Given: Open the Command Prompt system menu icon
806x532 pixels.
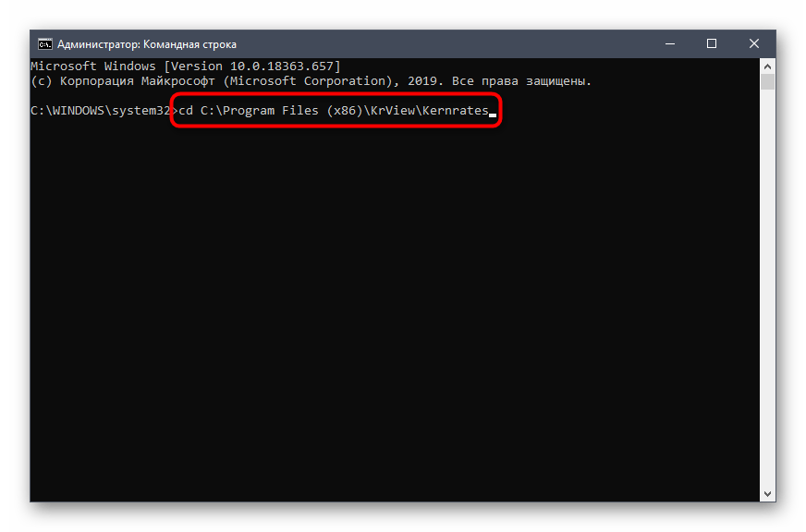Looking at the screenshot, I should tap(44, 43).
